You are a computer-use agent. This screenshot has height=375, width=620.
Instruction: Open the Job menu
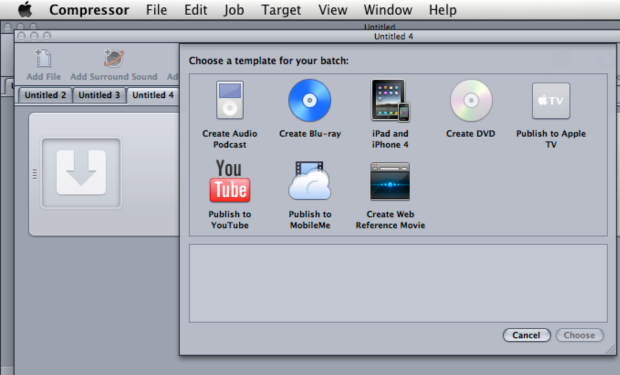coord(234,9)
